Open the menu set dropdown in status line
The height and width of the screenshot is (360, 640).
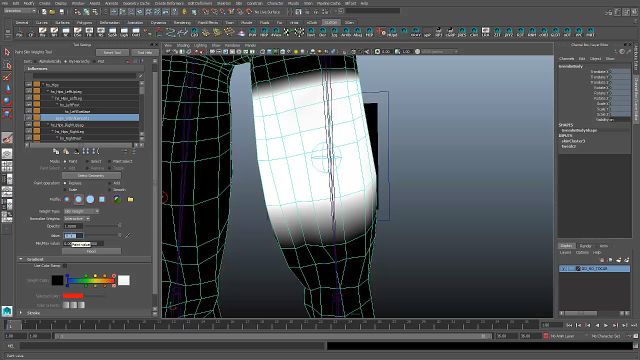20,11
